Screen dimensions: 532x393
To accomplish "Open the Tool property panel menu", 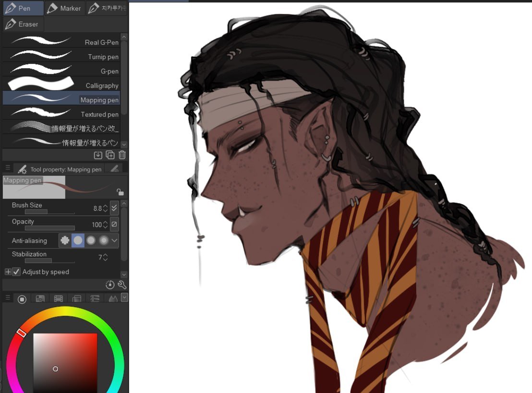I will 8,167.
